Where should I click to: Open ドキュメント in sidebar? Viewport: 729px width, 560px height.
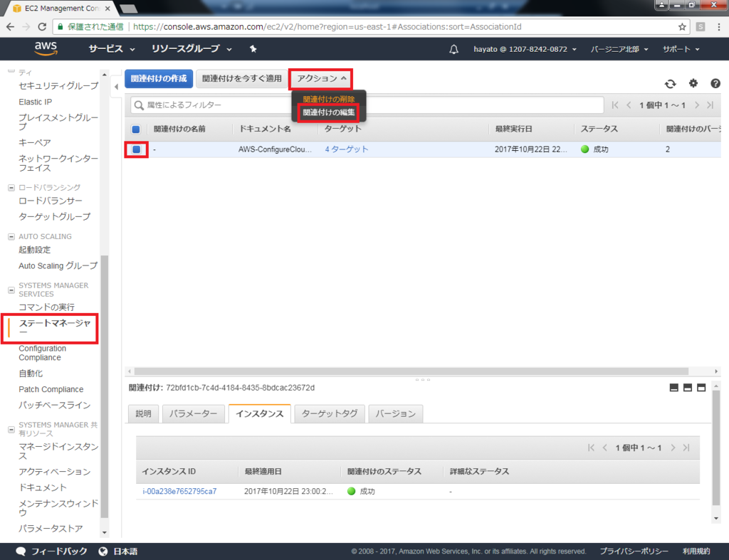tap(43, 487)
